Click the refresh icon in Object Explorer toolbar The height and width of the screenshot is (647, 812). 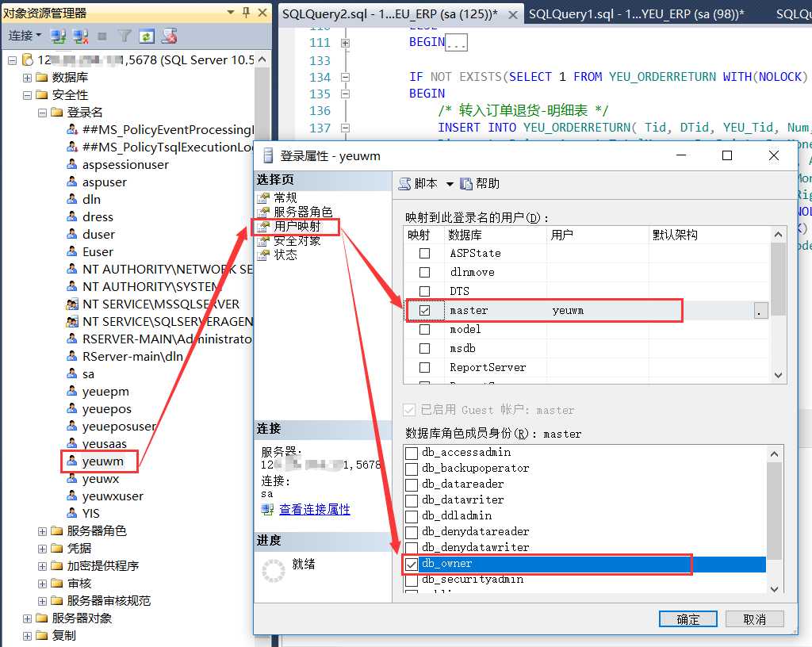click(147, 36)
